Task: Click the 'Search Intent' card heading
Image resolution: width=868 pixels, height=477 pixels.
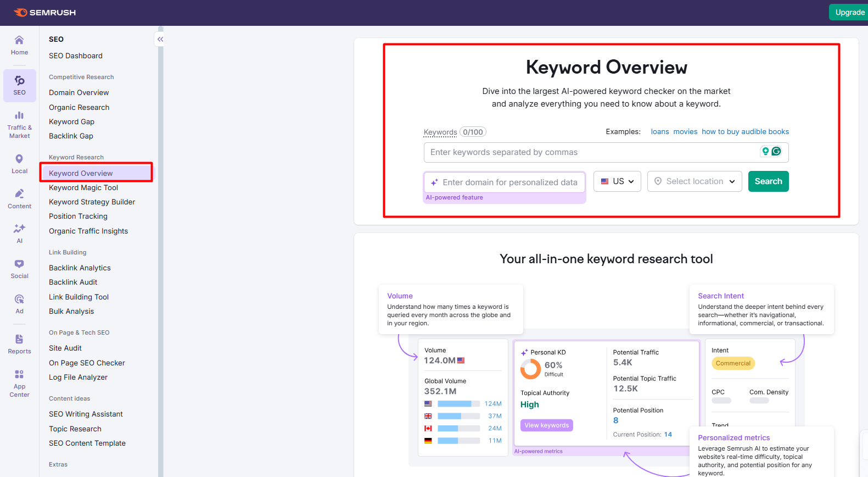Action: click(721, 296)
